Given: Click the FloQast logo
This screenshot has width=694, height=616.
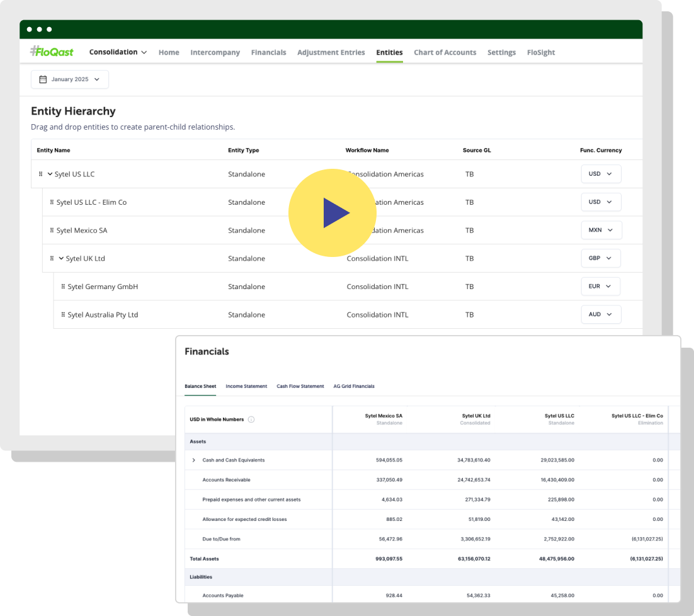Looking at the screenshot, I should (52, 52).
